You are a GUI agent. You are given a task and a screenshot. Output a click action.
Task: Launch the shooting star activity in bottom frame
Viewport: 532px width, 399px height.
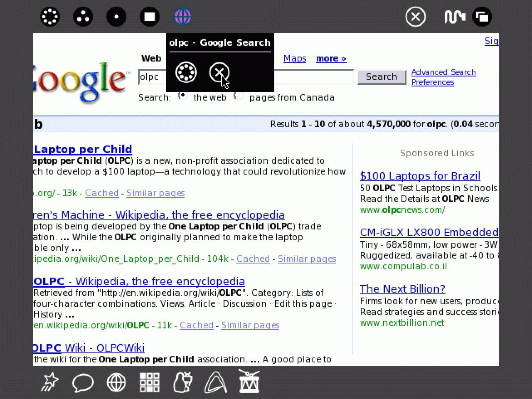(x=50, y=382)
